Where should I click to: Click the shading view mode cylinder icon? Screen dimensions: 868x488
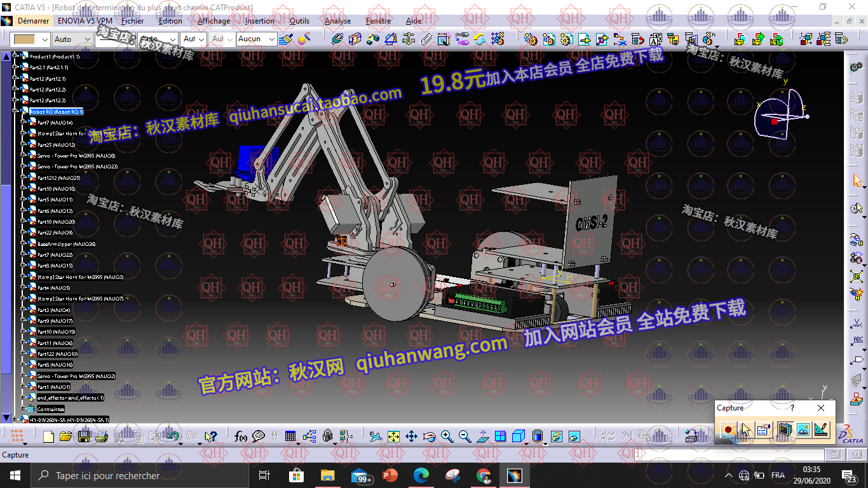point(537,437)
